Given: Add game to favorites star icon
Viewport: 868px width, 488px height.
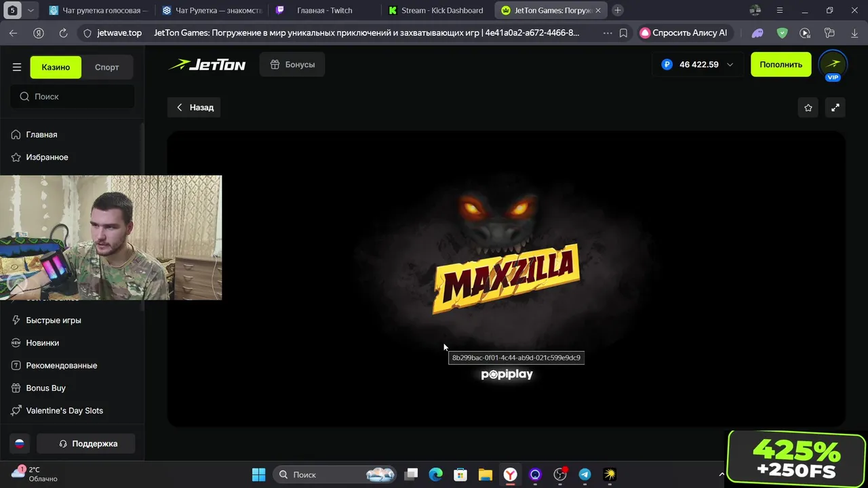Looking at the screenshot, I should 808,107.
